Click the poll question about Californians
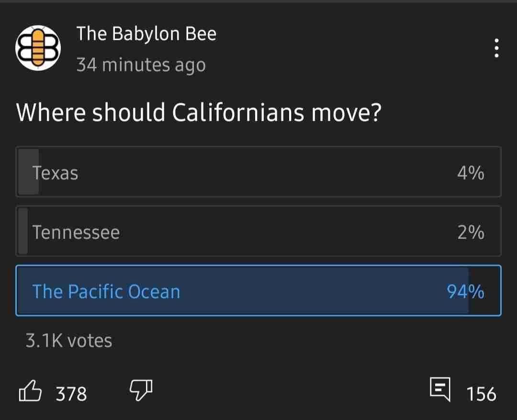Image resolution: width=517 pixels, height=420 pixels. [199, 113]
